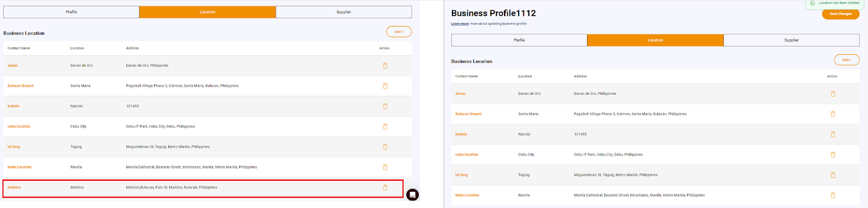Open the dark chat widget bubble

tap(412, 194)
